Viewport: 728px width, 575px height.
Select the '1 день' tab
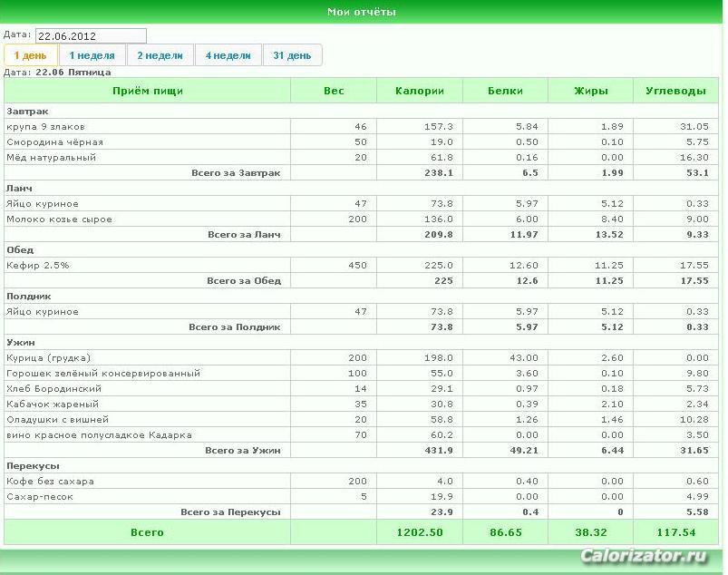pyautogui.click(x=31, y=55)
